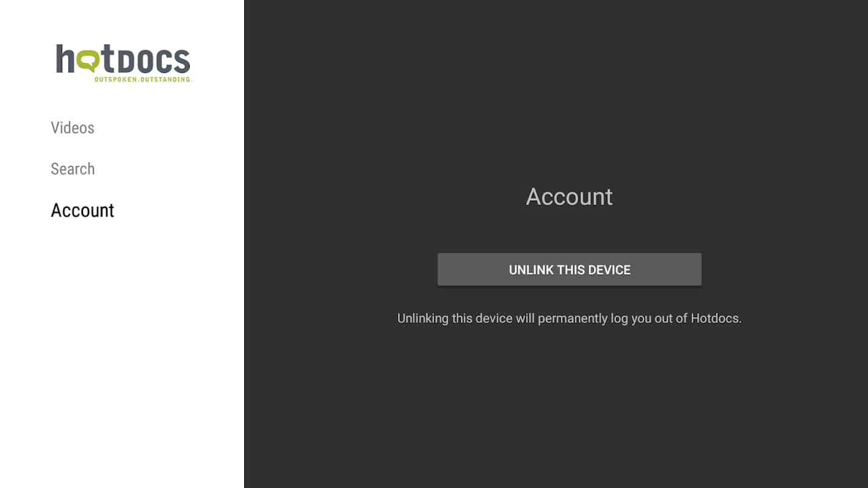Click the Unlink This Device button
The image size is (868, 488).
point(570,270)
